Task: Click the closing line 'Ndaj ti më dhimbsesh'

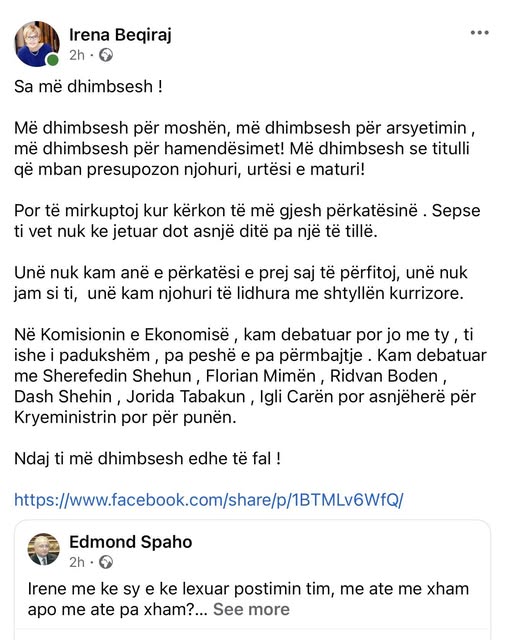Action: pyautogui.click(x=147, y=458)
